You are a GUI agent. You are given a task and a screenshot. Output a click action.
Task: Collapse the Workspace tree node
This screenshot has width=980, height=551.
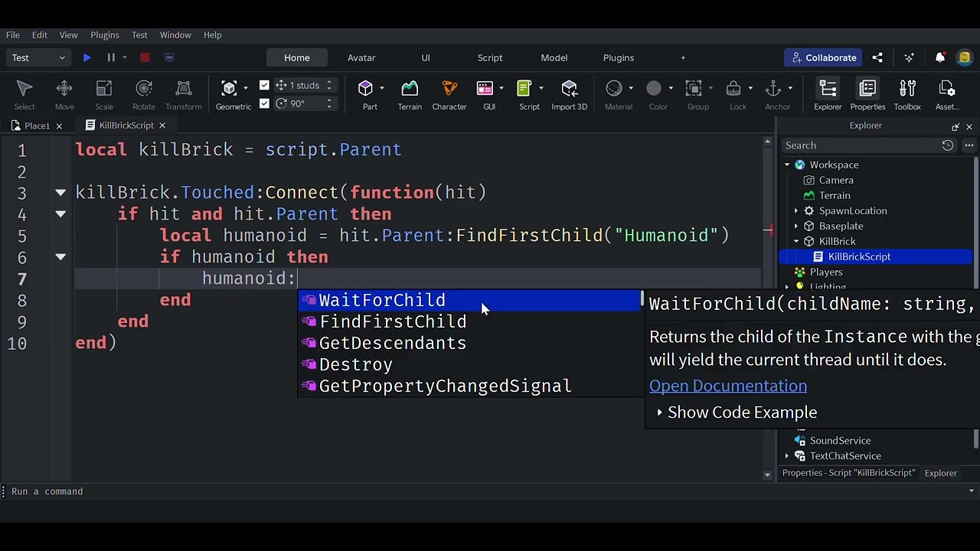[787, 165]
